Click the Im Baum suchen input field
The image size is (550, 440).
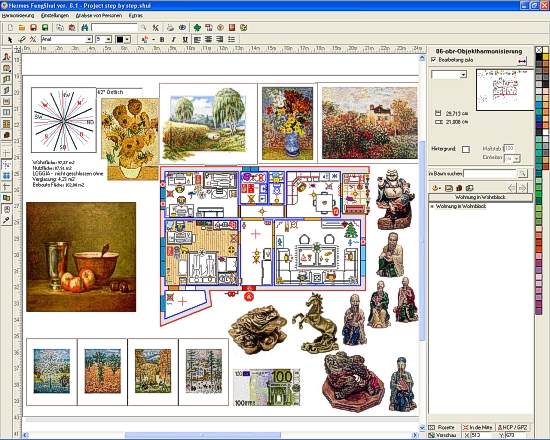click(490, 173)
